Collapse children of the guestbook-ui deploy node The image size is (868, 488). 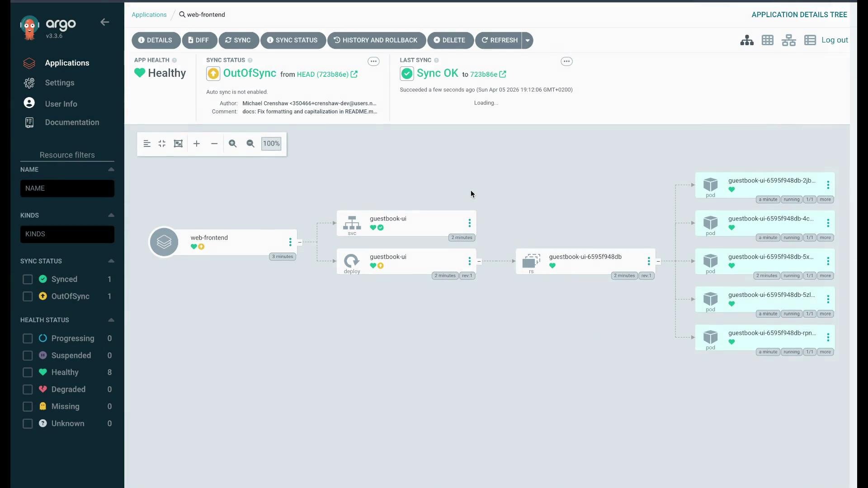pos(479,262)
